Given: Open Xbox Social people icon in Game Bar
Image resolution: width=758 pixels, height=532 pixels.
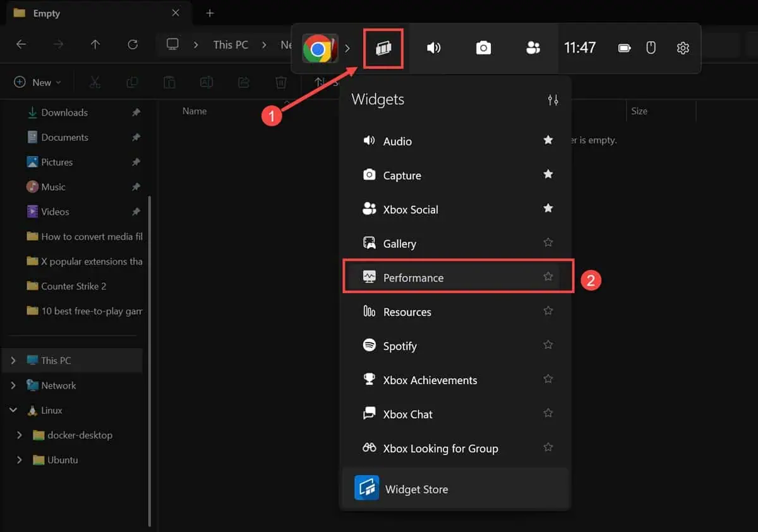Looking at the screenshot, I should coord(533,48).
